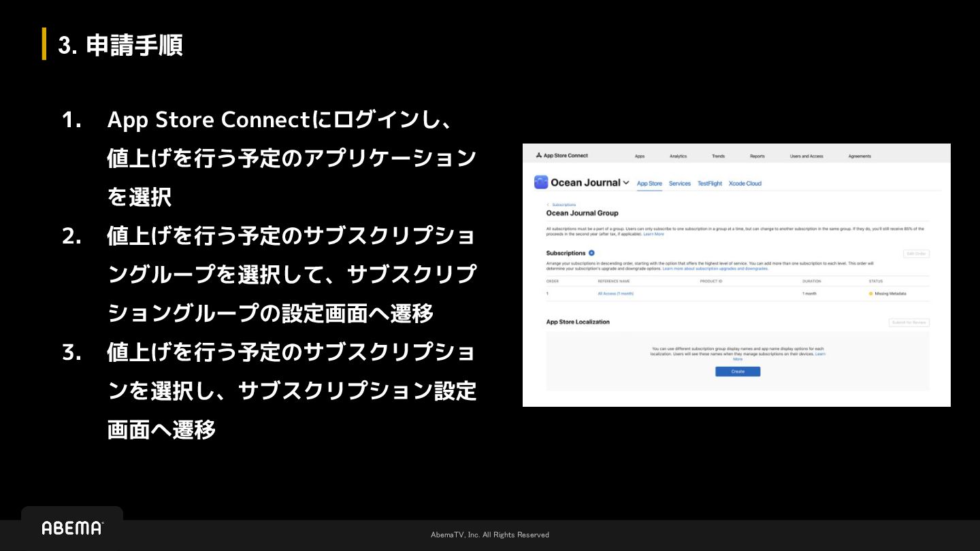980x551 pixels.
Task: Expand the Ocean Journal app switcher chevron
Action: click(x=626, y=182)
